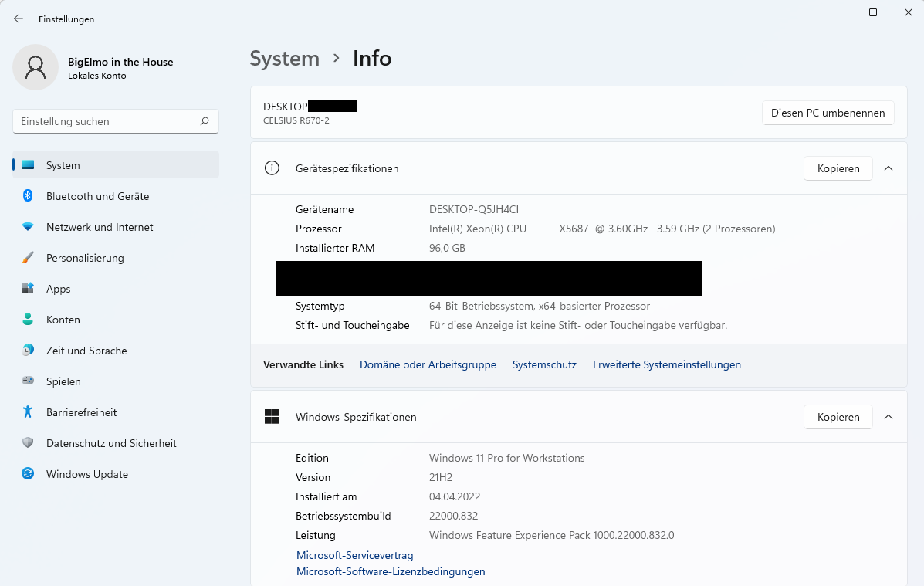Click the Personalisierung paintbrush icon
The height and width of the screenshot is (586, 924).
tap(28, 258)
